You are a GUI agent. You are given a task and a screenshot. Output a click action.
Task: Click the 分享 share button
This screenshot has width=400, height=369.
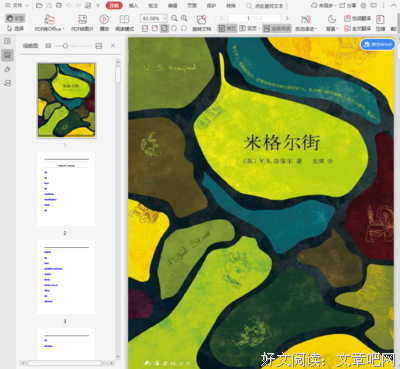(x=348, y=6)
